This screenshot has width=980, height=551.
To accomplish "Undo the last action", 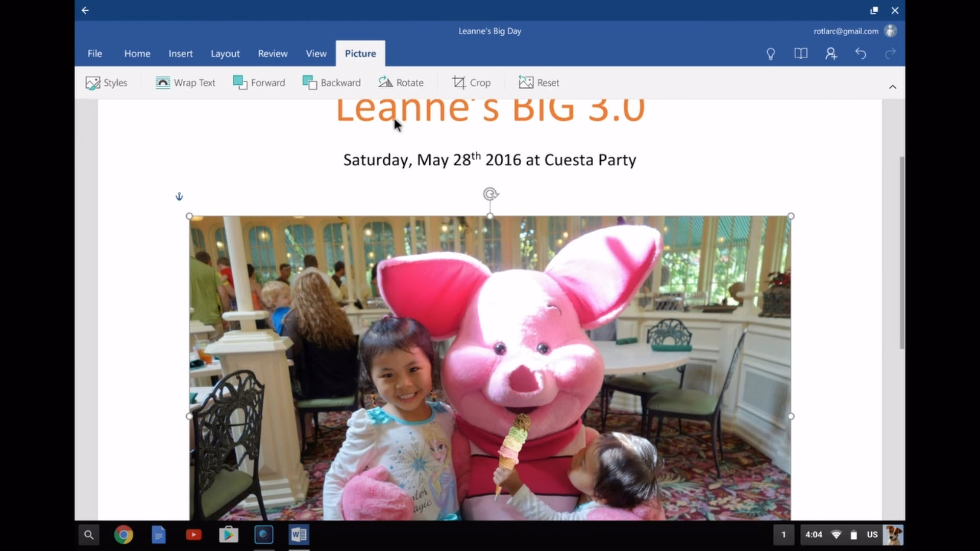I will coord(861,54).
